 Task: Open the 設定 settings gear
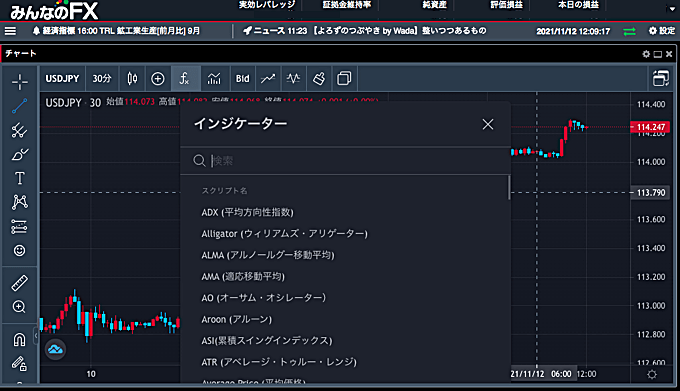point(662,31)
